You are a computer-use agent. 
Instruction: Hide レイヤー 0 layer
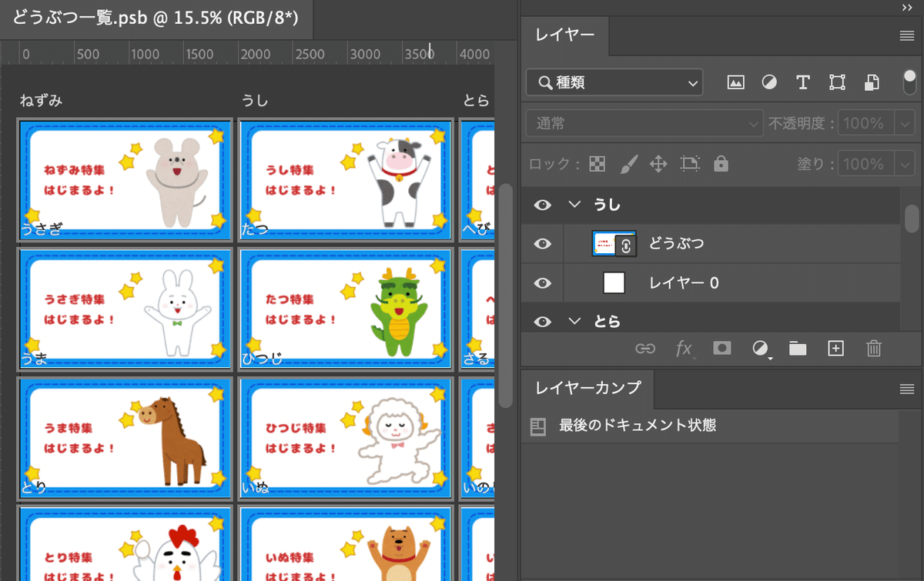click(x=543, y=283)
